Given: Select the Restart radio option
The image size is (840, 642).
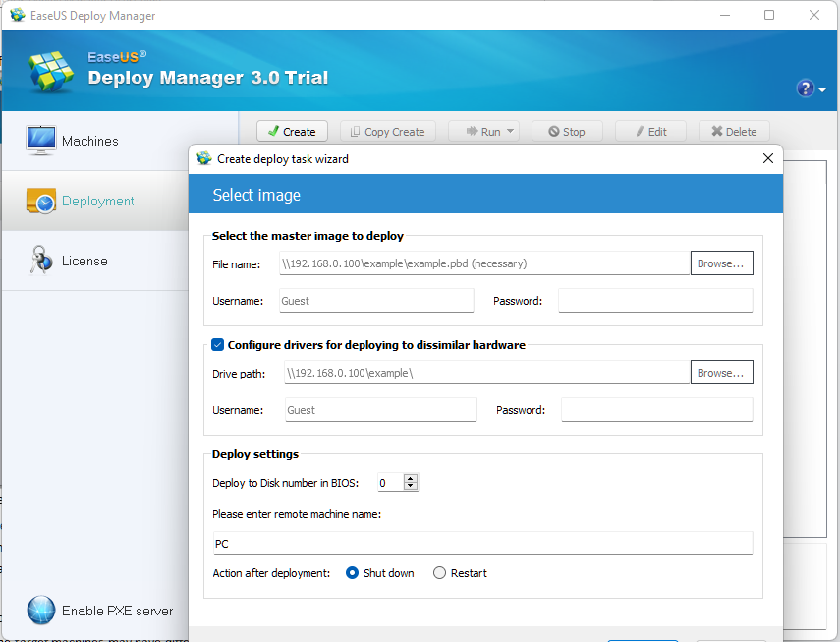Looking at the screenshot, I should (x=439, y=573).
